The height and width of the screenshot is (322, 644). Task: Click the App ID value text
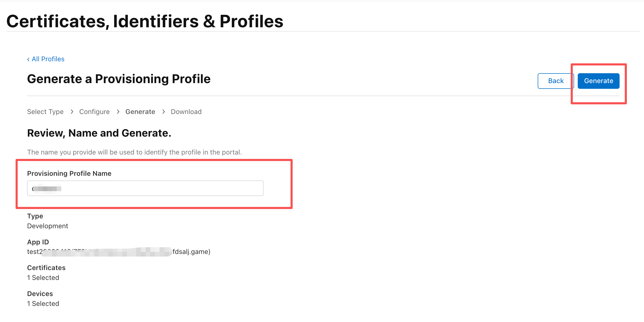point(119,252)
